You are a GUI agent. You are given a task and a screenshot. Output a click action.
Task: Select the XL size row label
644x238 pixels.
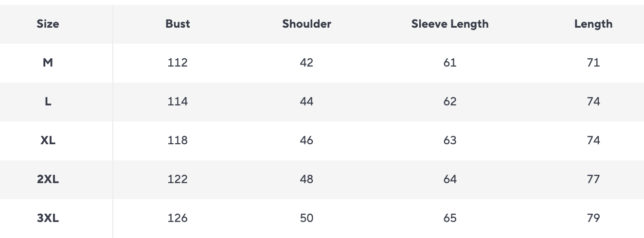[x=48, y=140]
